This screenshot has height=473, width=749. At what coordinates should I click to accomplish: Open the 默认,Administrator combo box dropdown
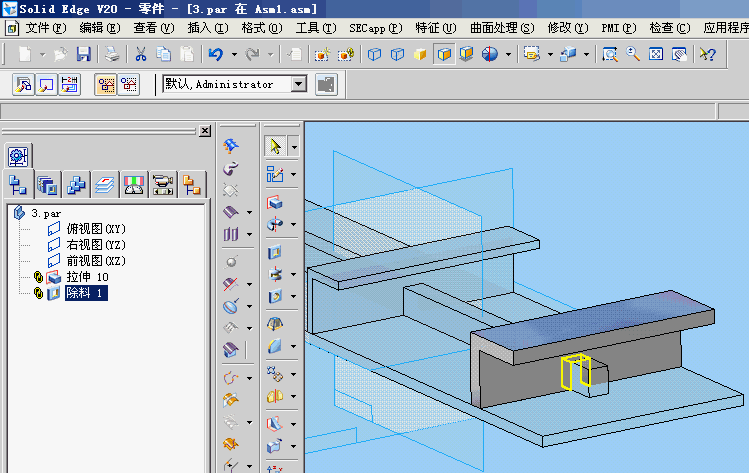tap(297, 85)
